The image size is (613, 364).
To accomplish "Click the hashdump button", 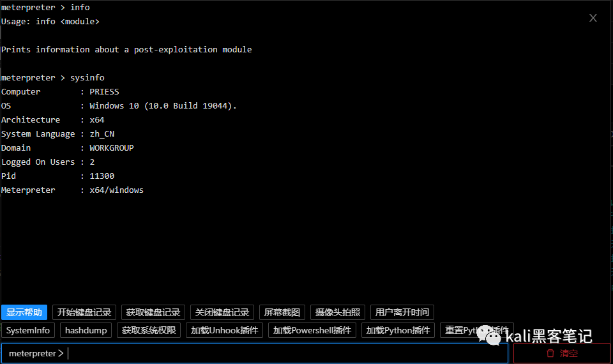I will 86,330.
